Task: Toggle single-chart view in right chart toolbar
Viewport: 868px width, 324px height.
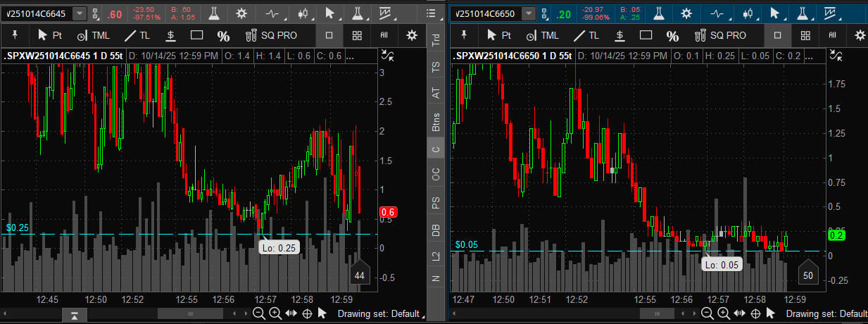Action: pyautogui.click(x=778, y=35)
